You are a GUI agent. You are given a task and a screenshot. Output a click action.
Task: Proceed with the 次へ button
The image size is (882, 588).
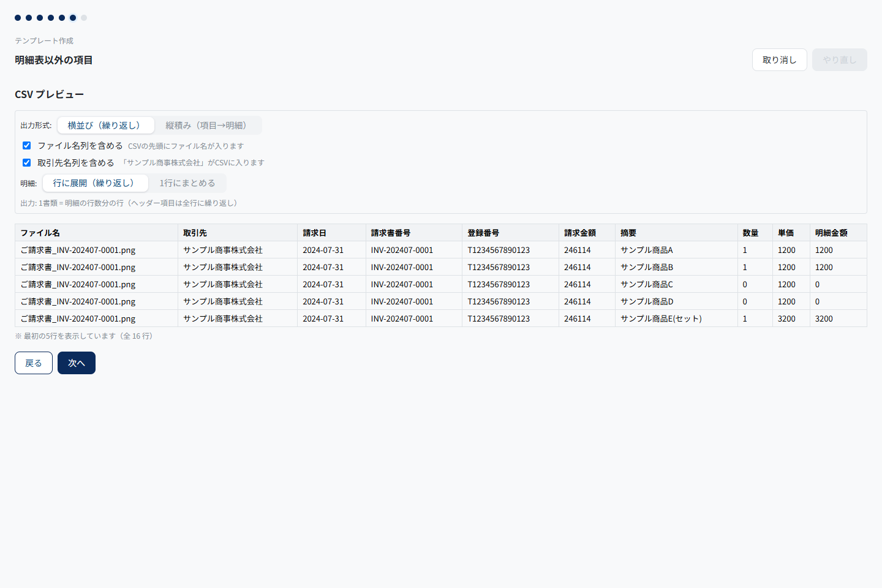pos(77,363)
